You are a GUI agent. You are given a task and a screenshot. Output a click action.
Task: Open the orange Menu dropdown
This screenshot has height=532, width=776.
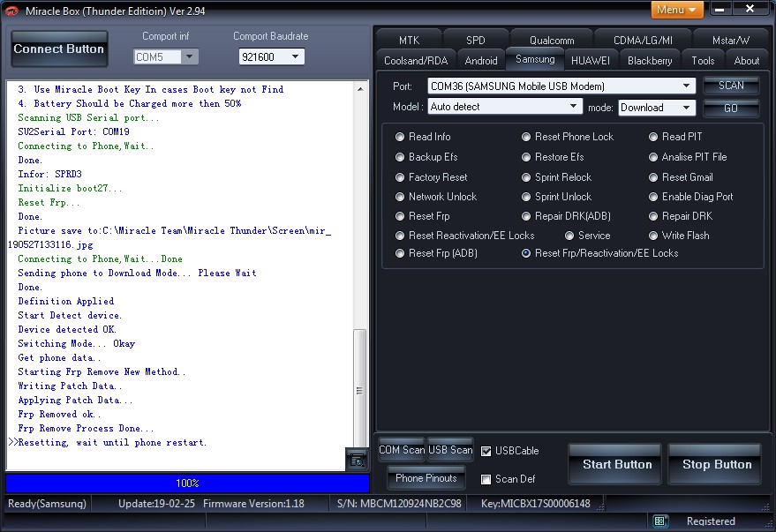676,10
